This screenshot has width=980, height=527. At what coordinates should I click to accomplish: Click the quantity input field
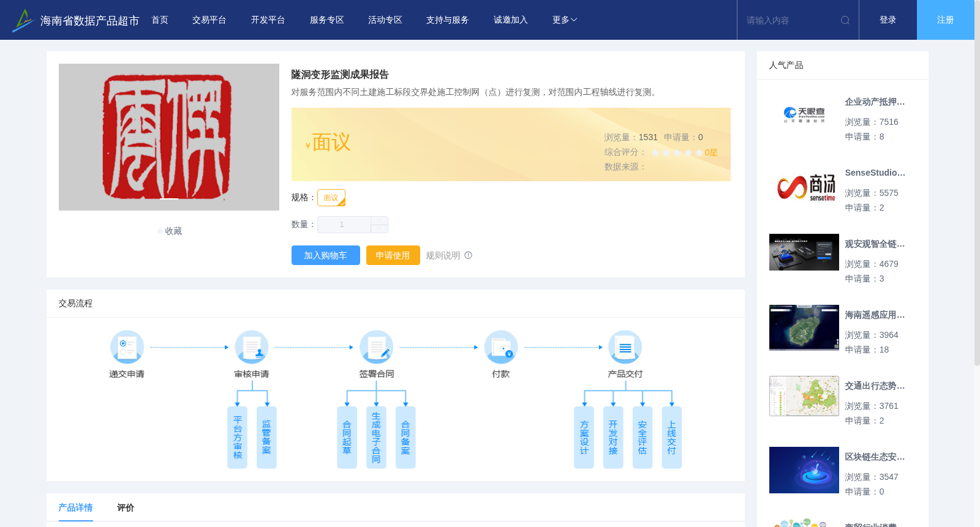[344, 225]
